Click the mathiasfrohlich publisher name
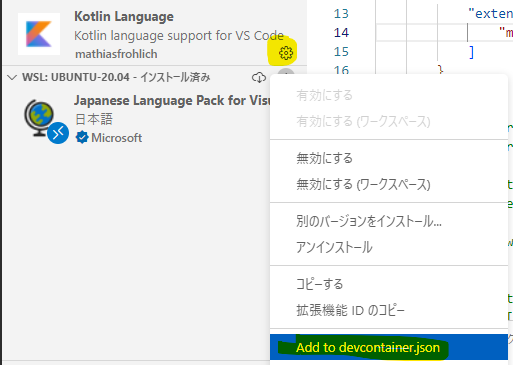Screen dimensions: 513x365 pyautogui.click(x=116, y=54)
